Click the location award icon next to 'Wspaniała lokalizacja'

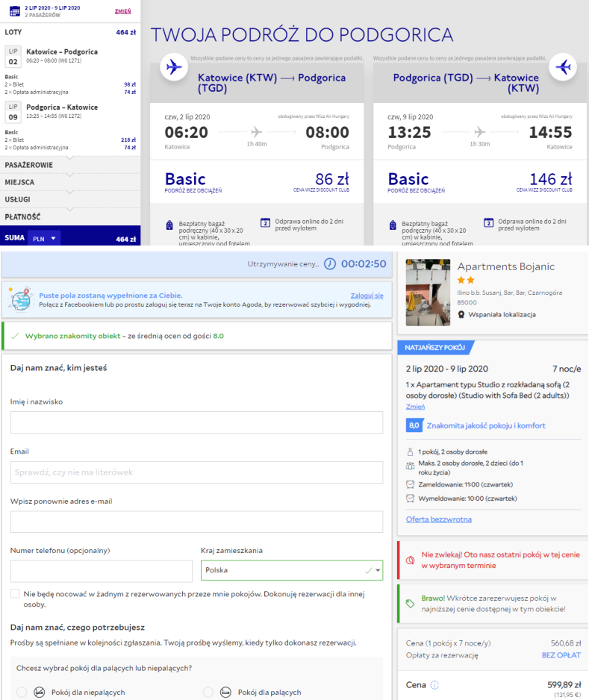point(461,315)
